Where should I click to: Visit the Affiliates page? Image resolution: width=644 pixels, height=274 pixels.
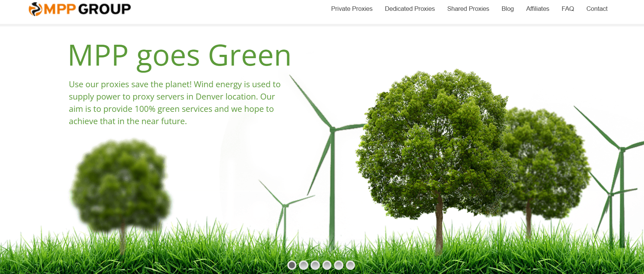point(537,9)
